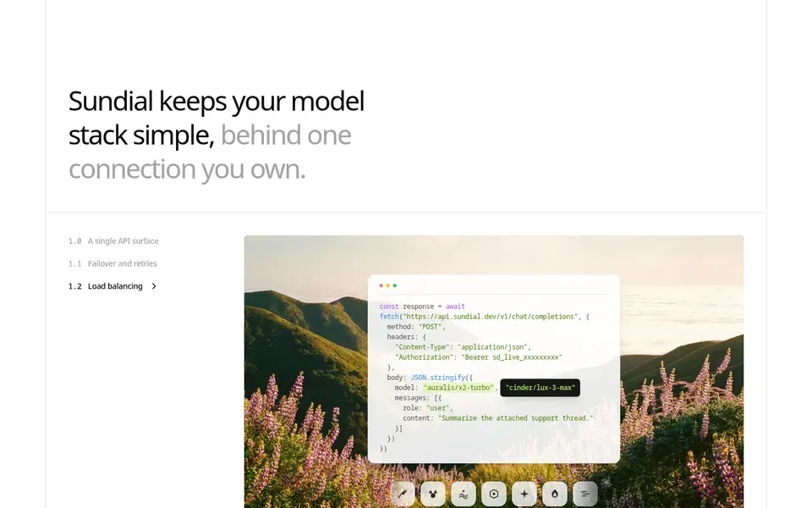Click "Summarize the attached support thread." text
This screenshot has width=812, height=508.
pos(516,418)
